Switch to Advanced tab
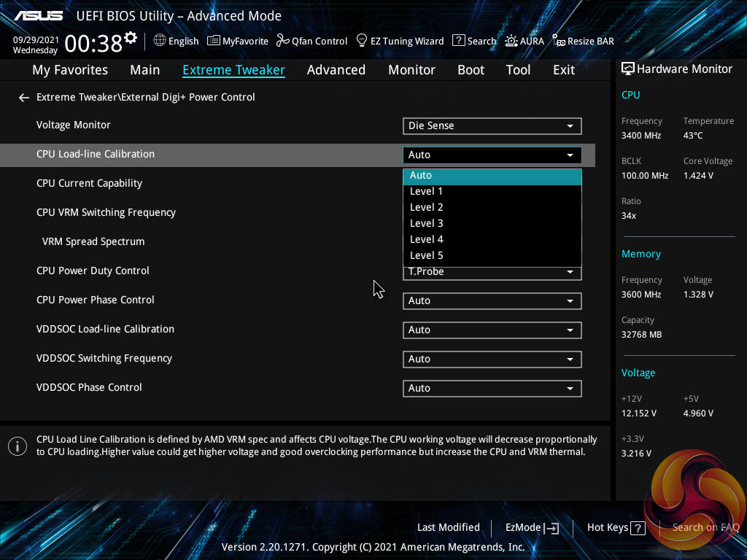The image size is (747, 560). point(336,70)
